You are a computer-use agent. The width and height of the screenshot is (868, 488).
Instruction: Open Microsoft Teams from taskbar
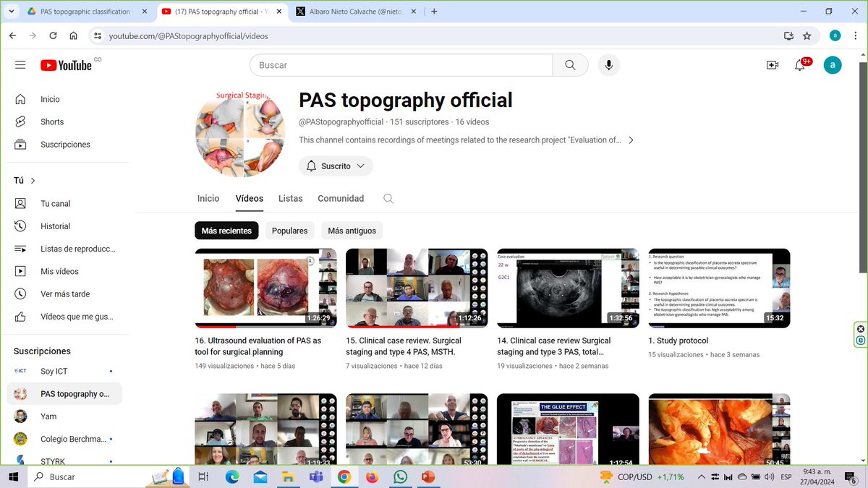click(316, 477)
